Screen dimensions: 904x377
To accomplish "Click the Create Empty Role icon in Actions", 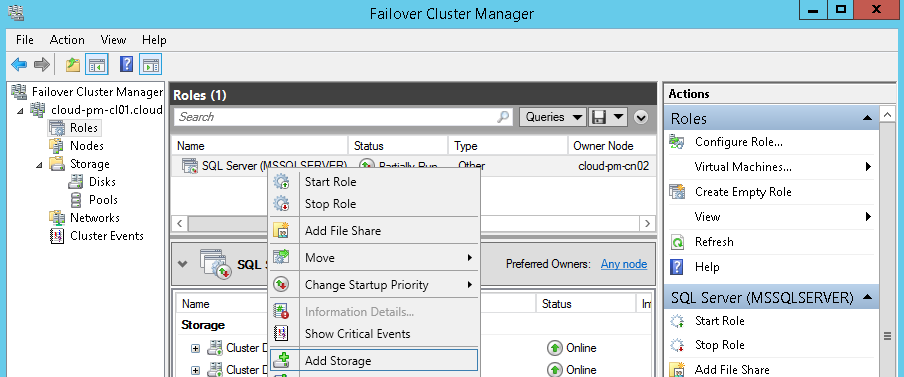I will (677, 192).
